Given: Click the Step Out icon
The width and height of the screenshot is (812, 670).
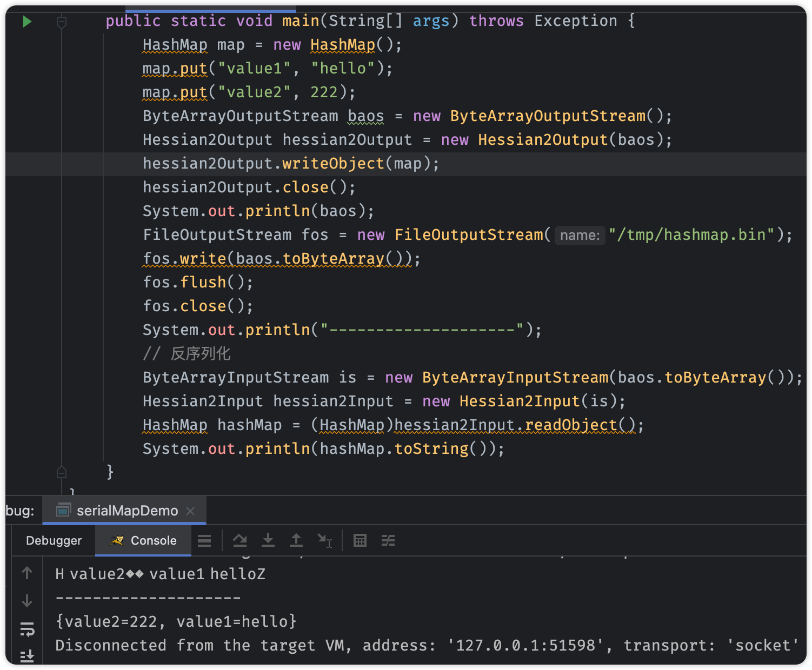Looking at the screenshot, I should [296, 540].
